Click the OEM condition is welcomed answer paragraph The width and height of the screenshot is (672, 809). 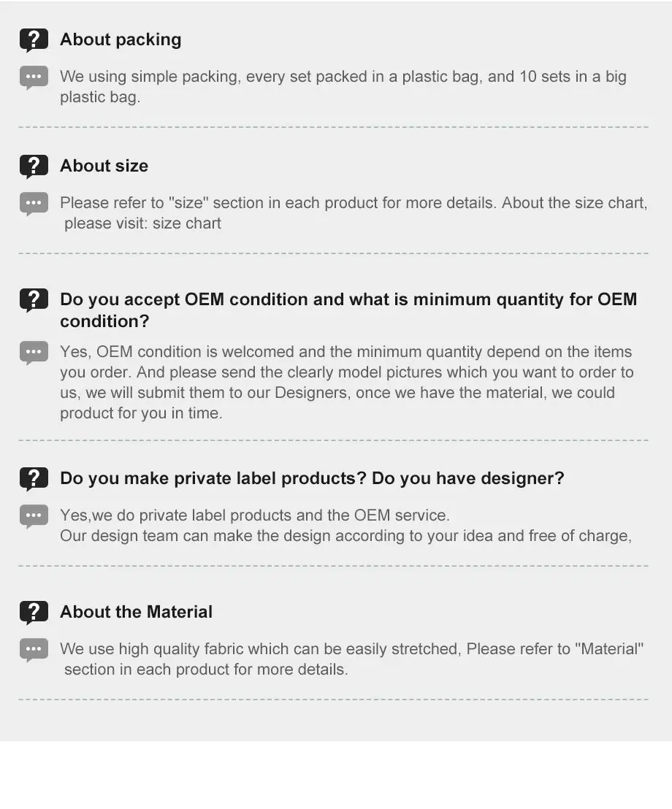point(346,382)
